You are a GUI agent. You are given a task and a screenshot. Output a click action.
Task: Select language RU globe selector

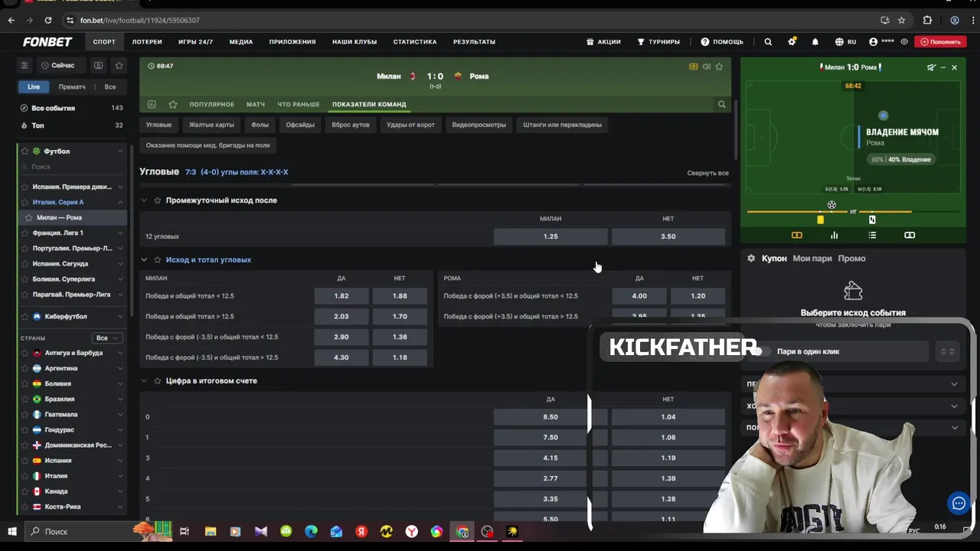click(845, 42)
